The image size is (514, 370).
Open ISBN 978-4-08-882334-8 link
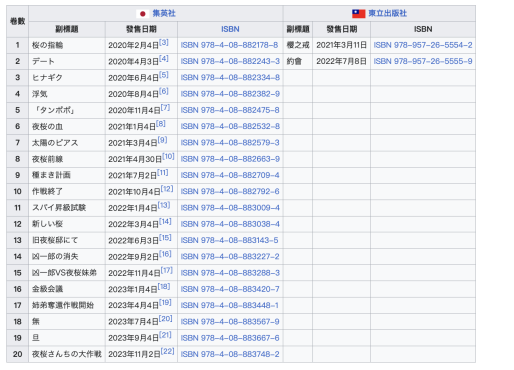tap(230, 78)
